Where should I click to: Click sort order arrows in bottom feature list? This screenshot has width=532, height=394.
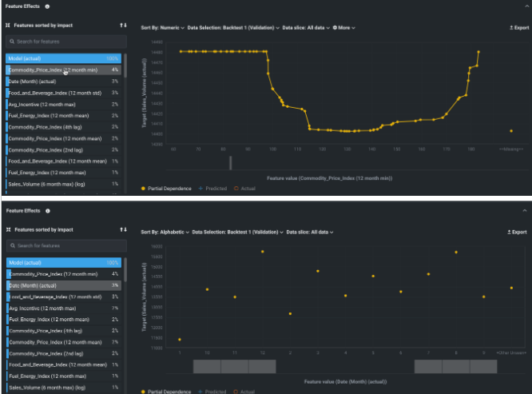122,231
